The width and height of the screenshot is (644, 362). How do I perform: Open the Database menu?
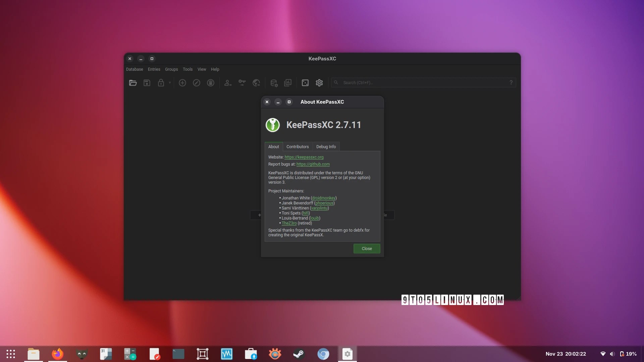135,69
